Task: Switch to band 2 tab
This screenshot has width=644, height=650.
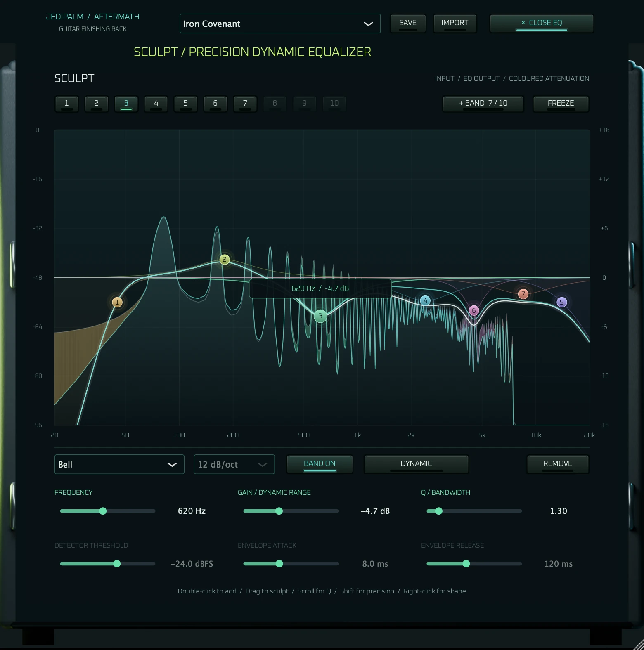Action: (97, 104)
